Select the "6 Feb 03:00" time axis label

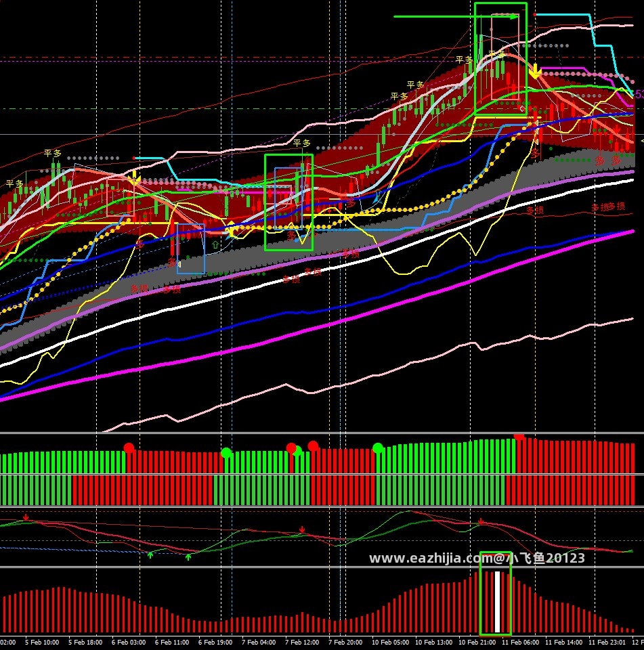129,642
